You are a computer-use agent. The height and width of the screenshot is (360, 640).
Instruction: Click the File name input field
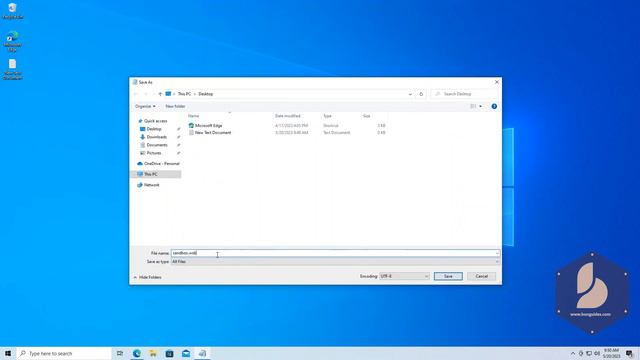pos(335,253)
